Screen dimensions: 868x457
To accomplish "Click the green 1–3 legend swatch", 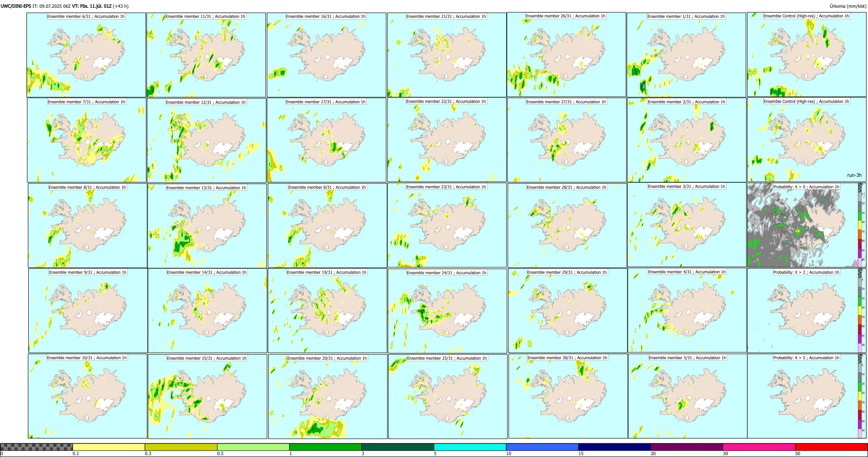I will pyautogui.click(x=325, y=447).
